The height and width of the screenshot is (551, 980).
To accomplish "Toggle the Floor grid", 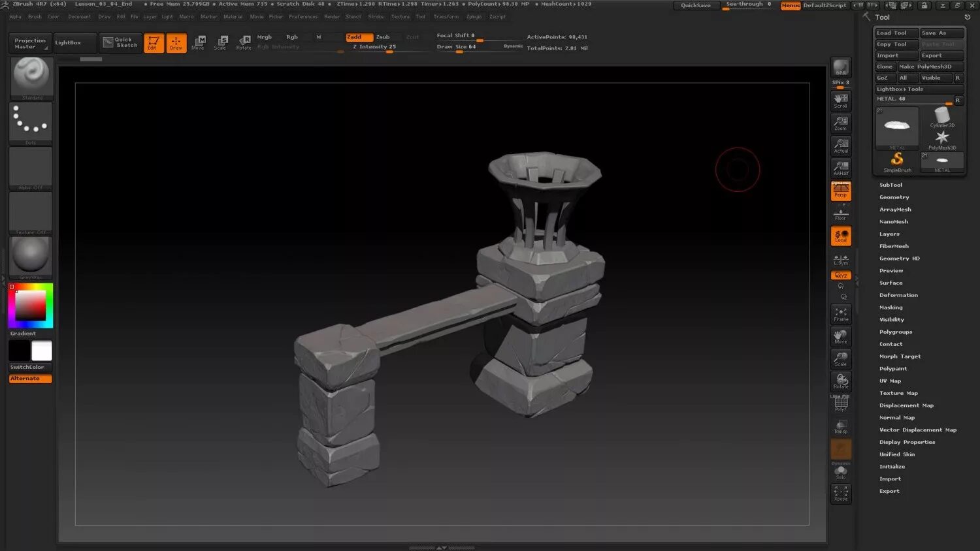I will pos(841,213).
